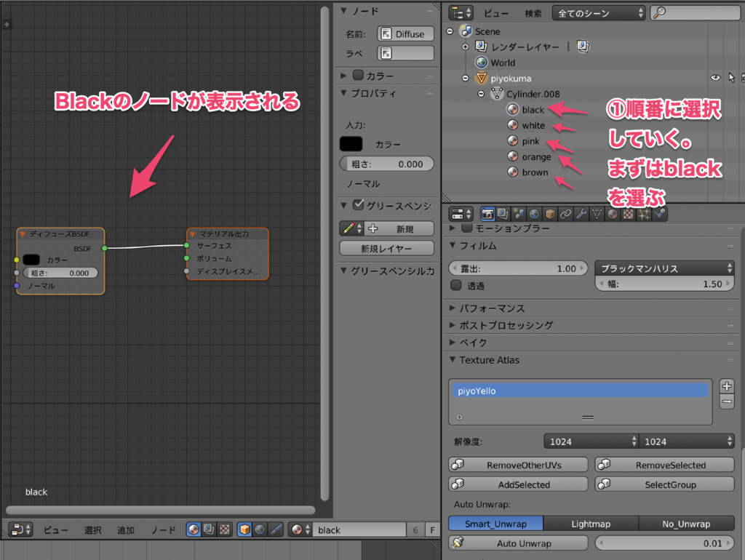This screenshot has width=745, height=560.
Task: Select texture nodes tree type icon
Action: pos(224,529)
